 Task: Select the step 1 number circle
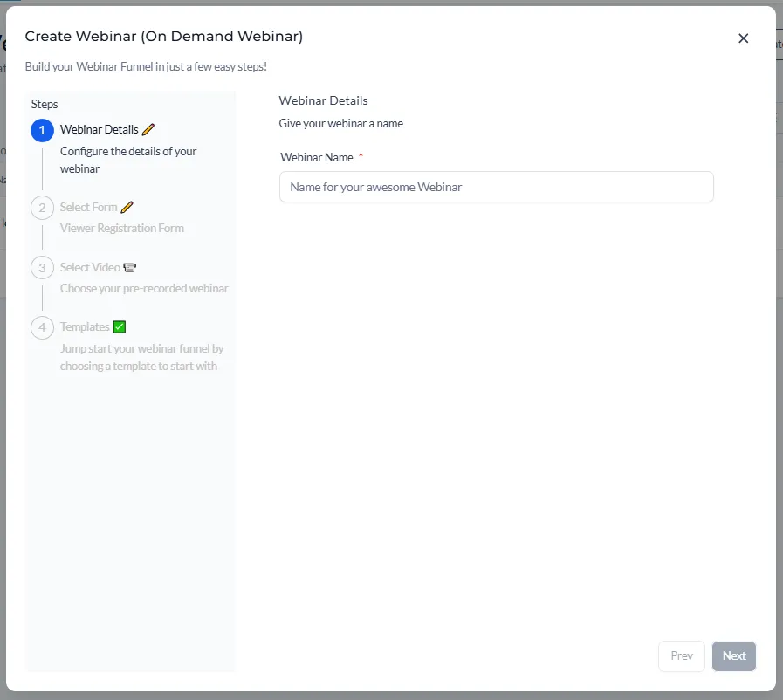[x=42, y=130]
